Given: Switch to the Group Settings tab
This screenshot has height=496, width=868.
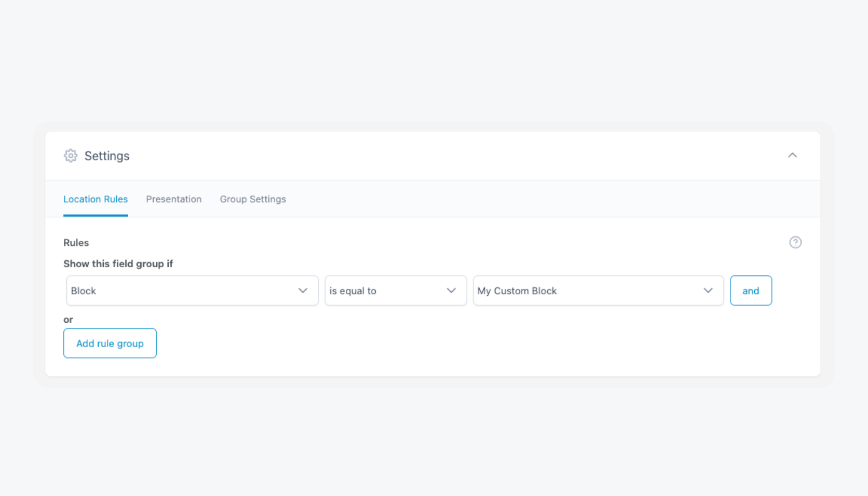Looking at the screenshot, I should click(252, 199).
